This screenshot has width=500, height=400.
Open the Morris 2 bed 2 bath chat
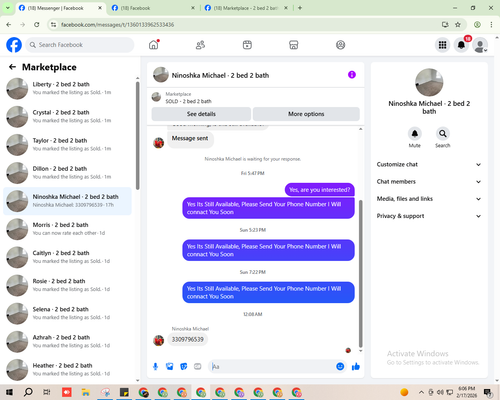point(68,229)
